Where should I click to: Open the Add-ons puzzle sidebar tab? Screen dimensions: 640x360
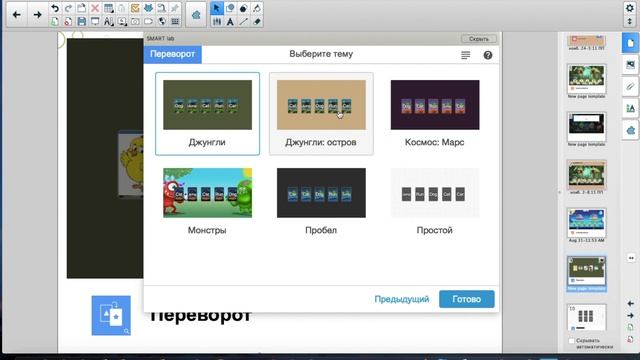630,131
